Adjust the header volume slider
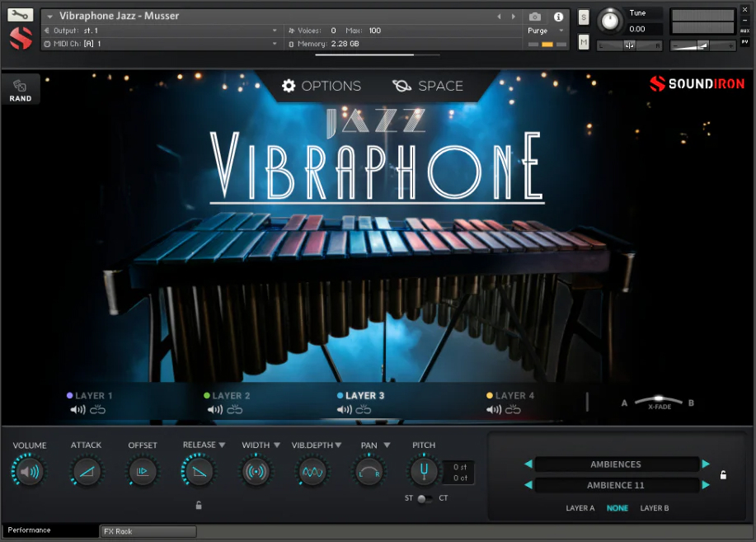 pos(702,45)
